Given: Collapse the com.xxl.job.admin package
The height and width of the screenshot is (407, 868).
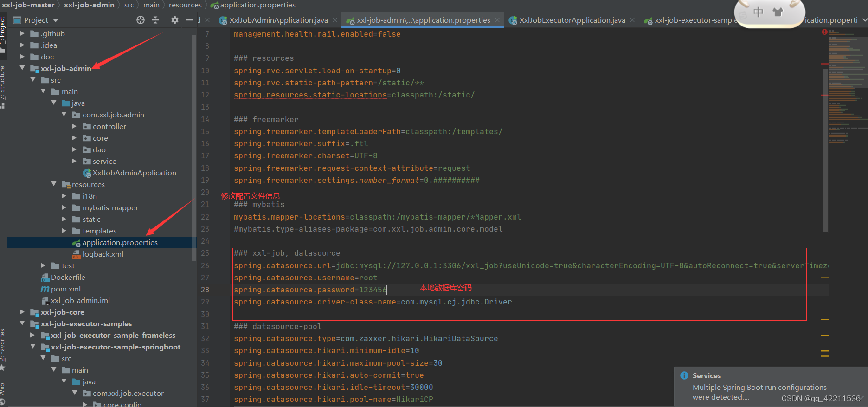Looking at the screenshot, I should (x=64, y=115).
